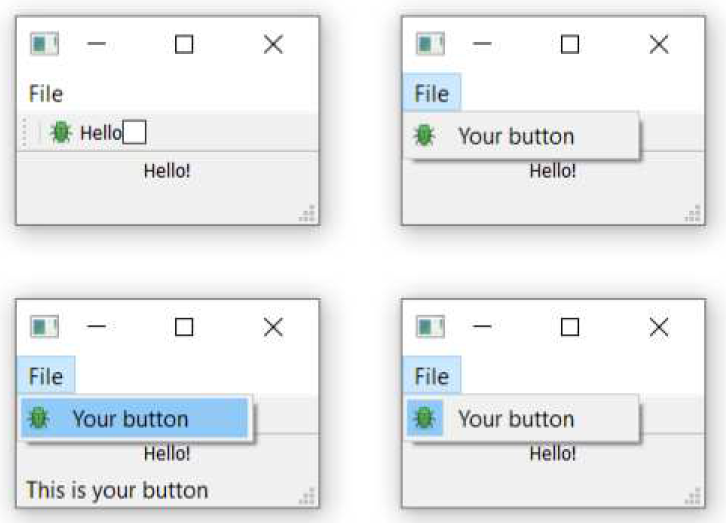Click the highlighted bug icon in bottom-right window menu
Screen dimensions: 726x523
click(x=425, y=418)
